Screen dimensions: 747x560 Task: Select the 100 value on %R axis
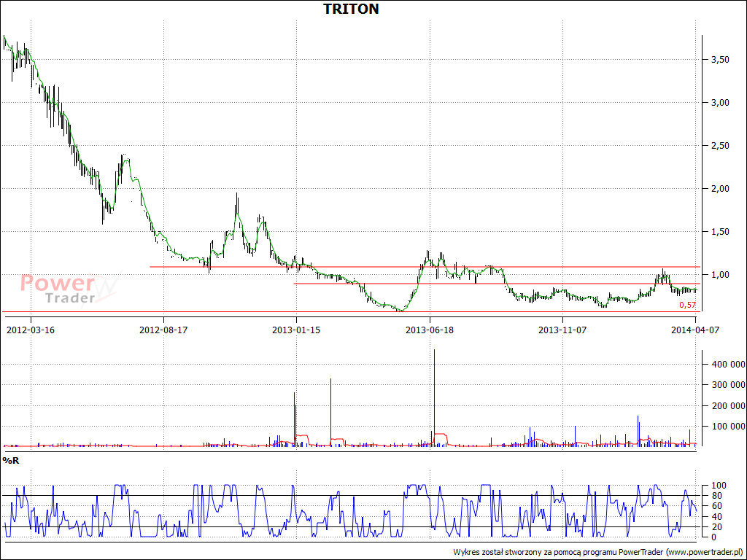point(719,486)
